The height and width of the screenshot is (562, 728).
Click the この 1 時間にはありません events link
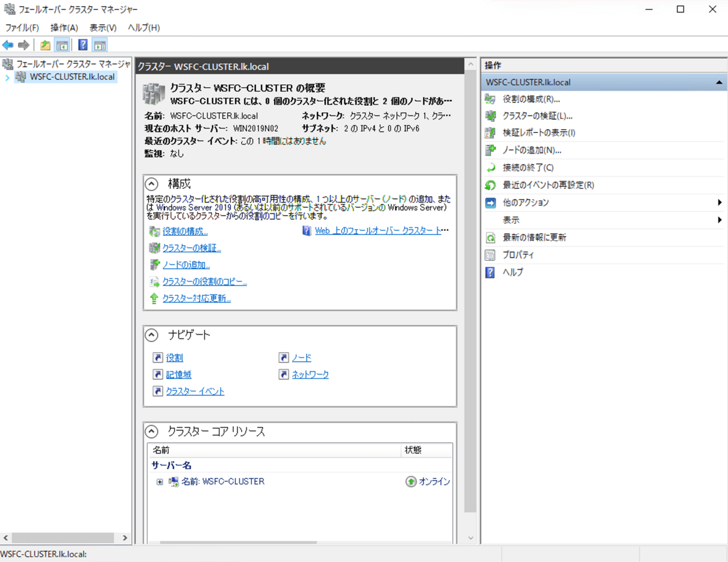[283, 141]
